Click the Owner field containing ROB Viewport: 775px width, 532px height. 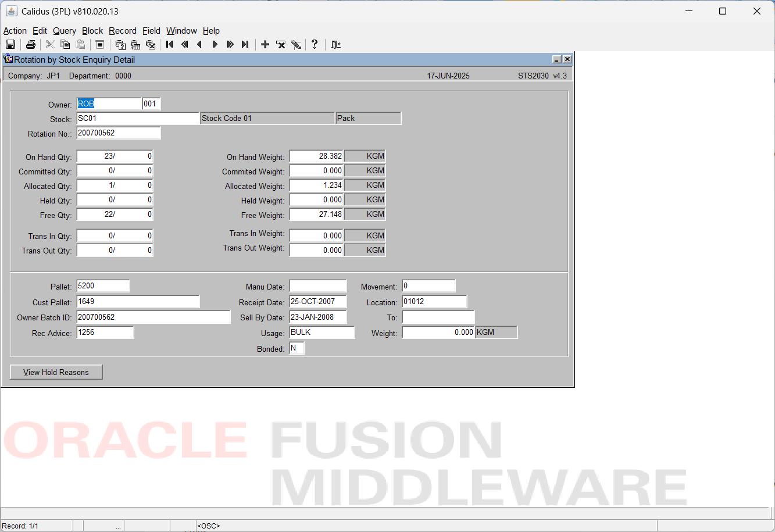109,104
